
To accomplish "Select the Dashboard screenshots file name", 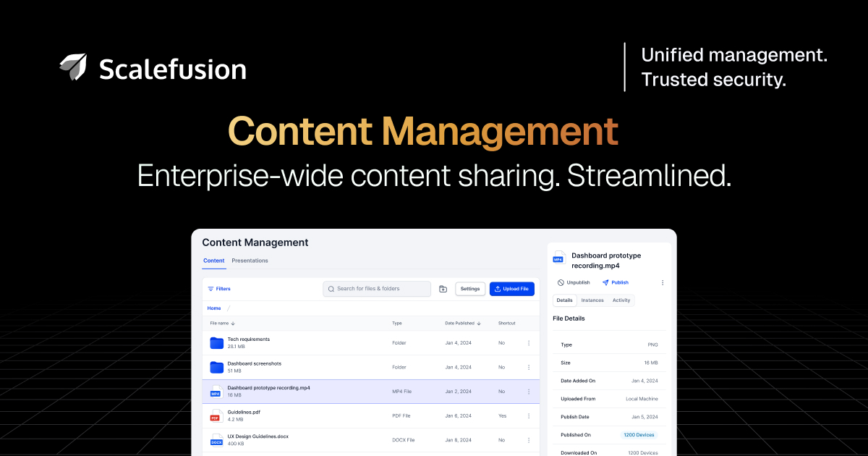I will click(255, 363).
